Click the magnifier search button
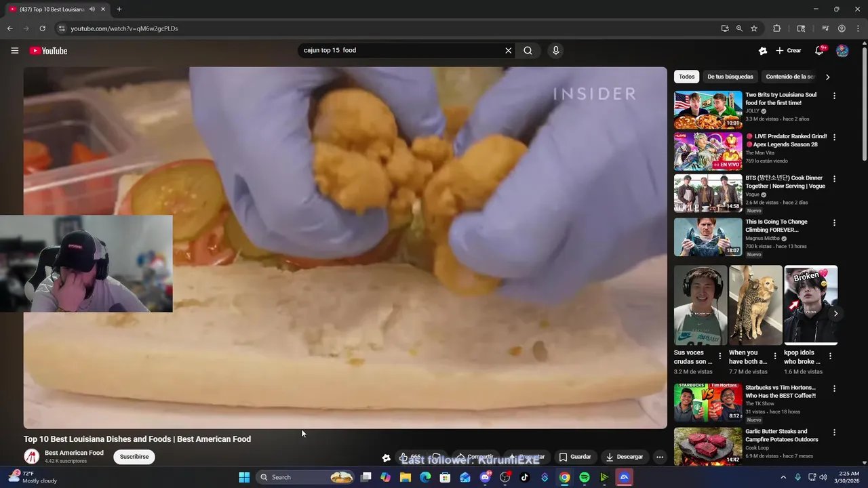This screenshot has height=488, width=868. tap(528, 50)
